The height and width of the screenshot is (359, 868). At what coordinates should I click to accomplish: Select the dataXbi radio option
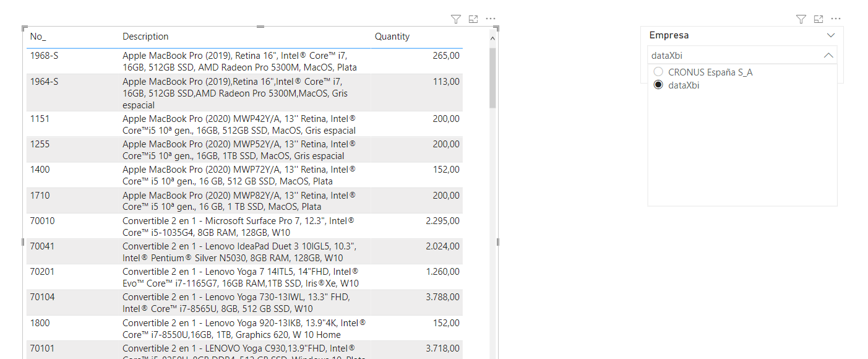coord(658,85)
